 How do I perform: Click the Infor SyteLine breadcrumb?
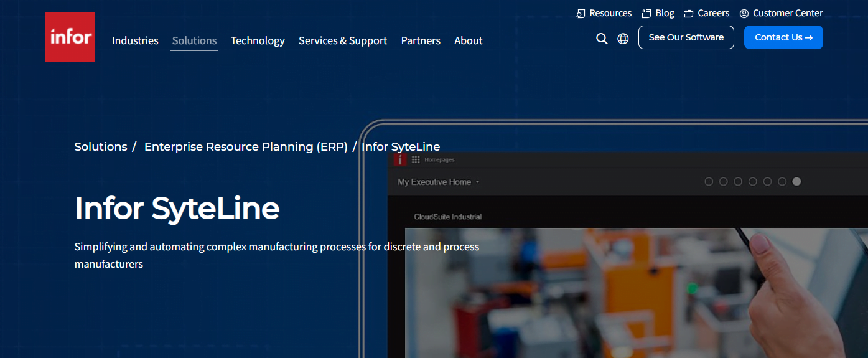click(x=401, y=147)
